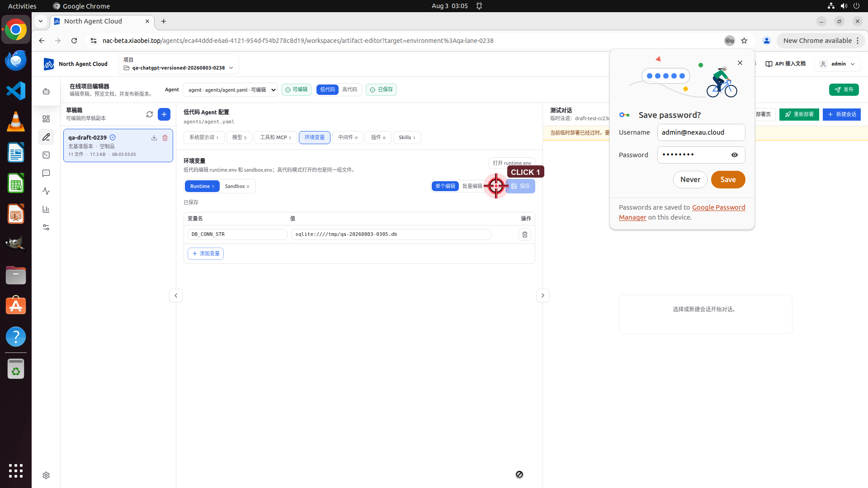Open the settings gear at sidebar bottom

[x=46, y=475]
